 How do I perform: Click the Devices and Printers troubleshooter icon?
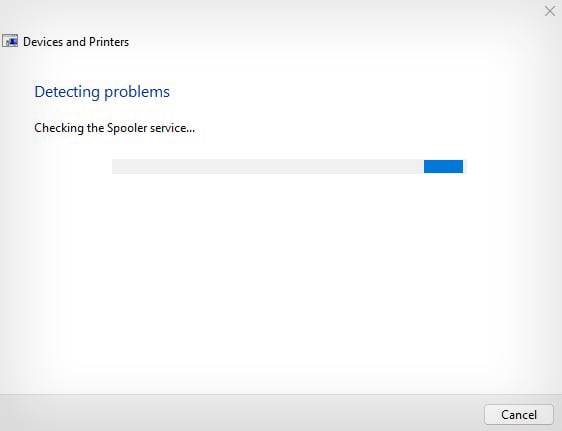click(10, 41)
